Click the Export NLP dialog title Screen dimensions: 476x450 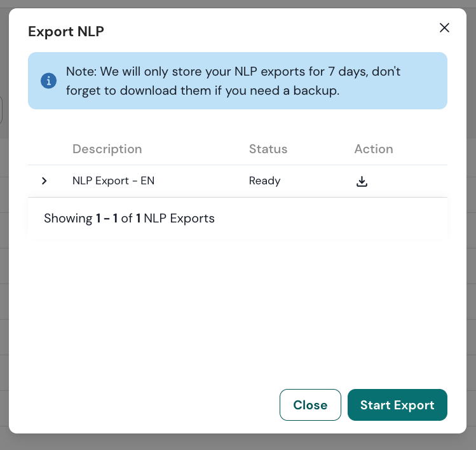coord(66,32)
